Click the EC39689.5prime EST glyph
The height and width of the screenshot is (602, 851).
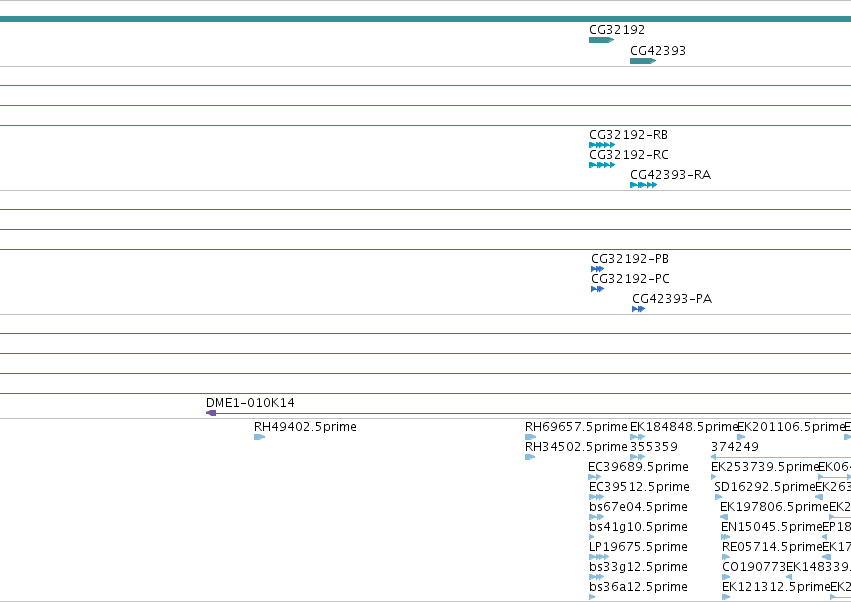coord(594,477)
